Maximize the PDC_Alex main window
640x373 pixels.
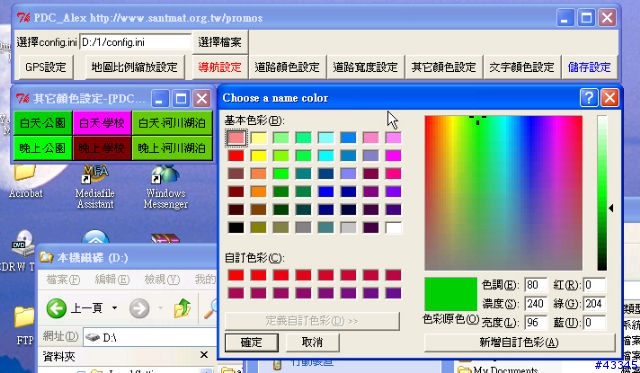coord(586,18)
